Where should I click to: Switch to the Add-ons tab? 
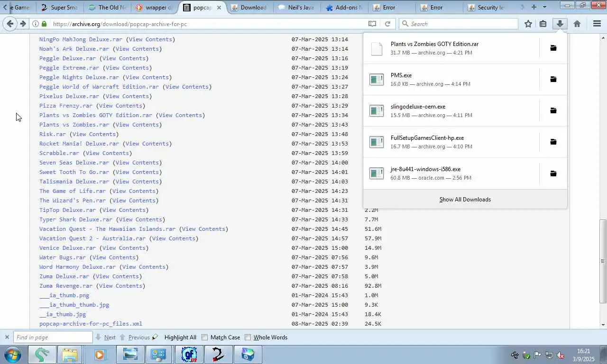click(344, 7)
